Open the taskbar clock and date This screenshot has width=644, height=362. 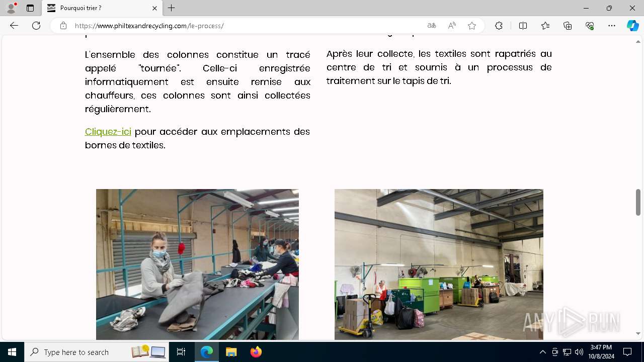[x=601, y=352]
